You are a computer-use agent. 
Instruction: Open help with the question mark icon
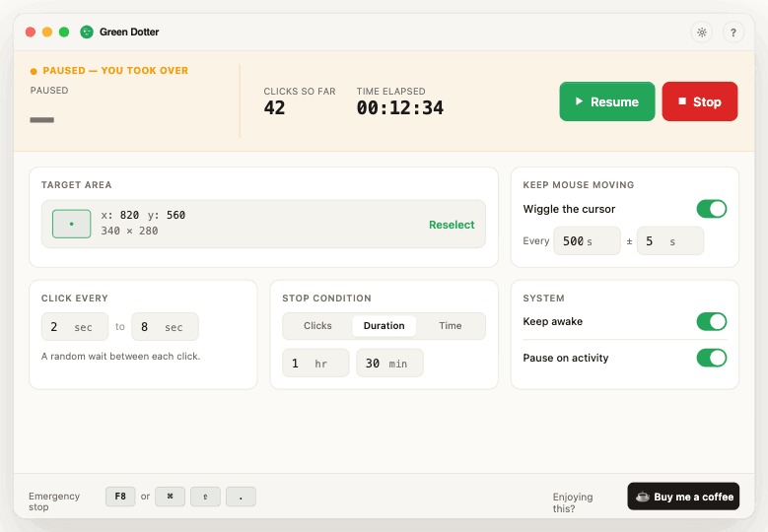(733, 33)
